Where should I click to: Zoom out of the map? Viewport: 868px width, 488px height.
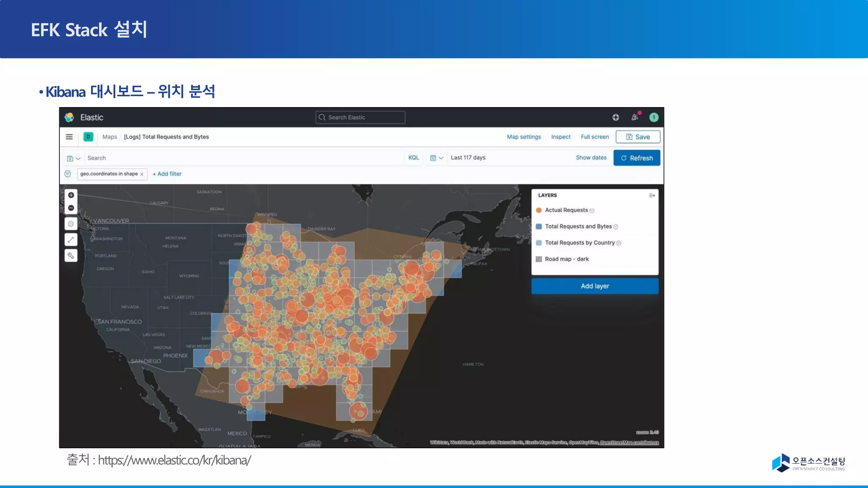click(71, 208)
